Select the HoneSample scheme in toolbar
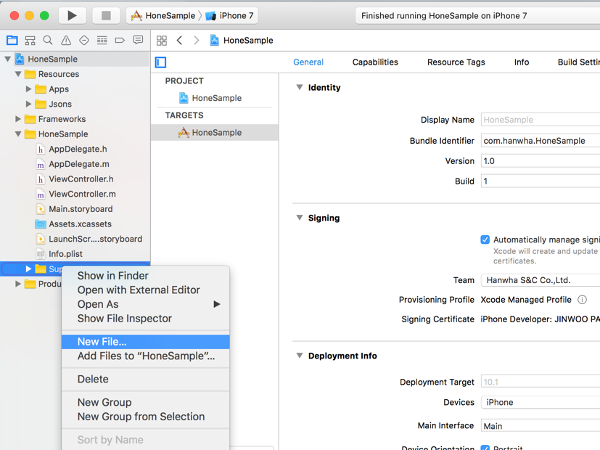600x450 pixels. tap(163, 16)
